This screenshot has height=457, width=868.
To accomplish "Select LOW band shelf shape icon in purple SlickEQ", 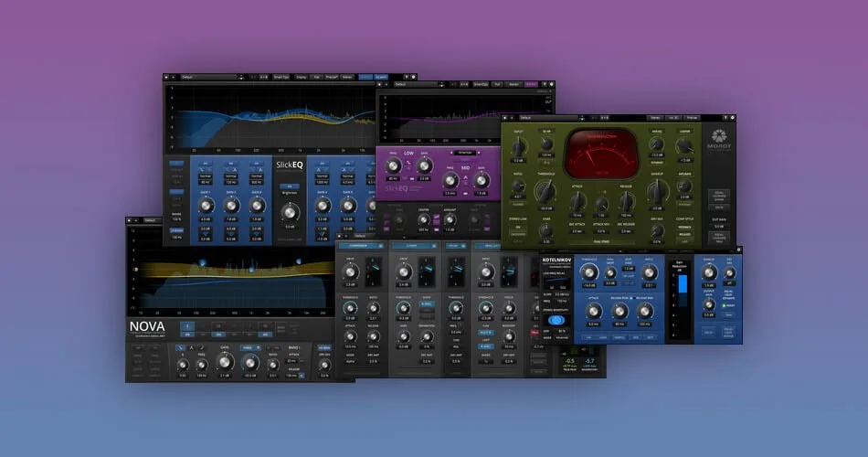I will coord(409,163).
